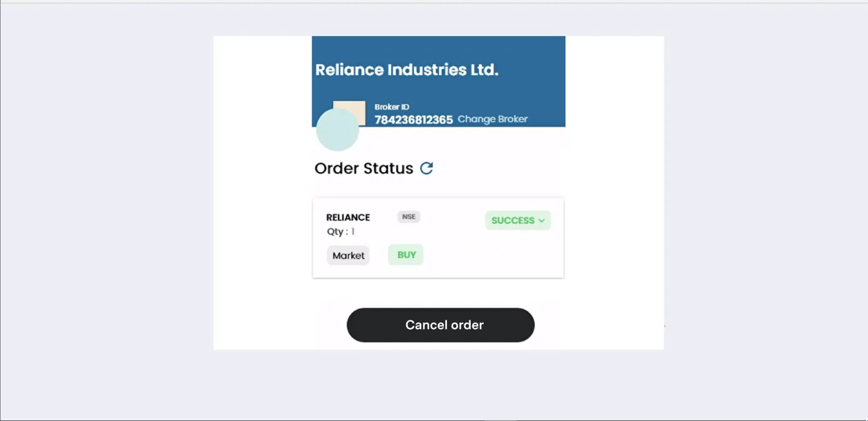The height and width of the screenshot is (421, 868).
Task: Click the Reliance Industries Ltd. heading
Action: 407,70
